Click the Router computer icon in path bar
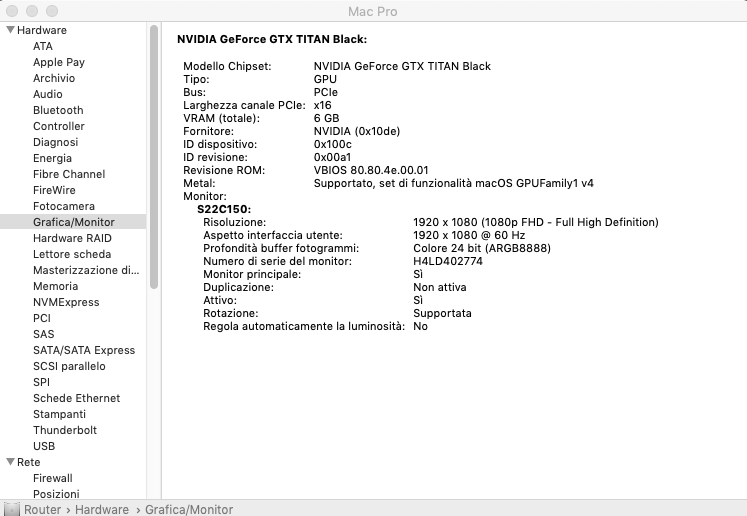 point(11,509)
